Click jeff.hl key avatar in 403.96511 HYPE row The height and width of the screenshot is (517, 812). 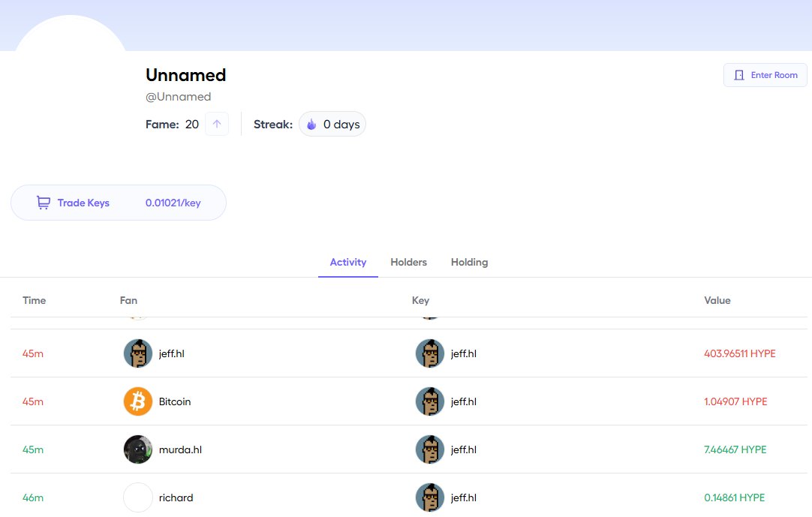(x=430, y=353)
